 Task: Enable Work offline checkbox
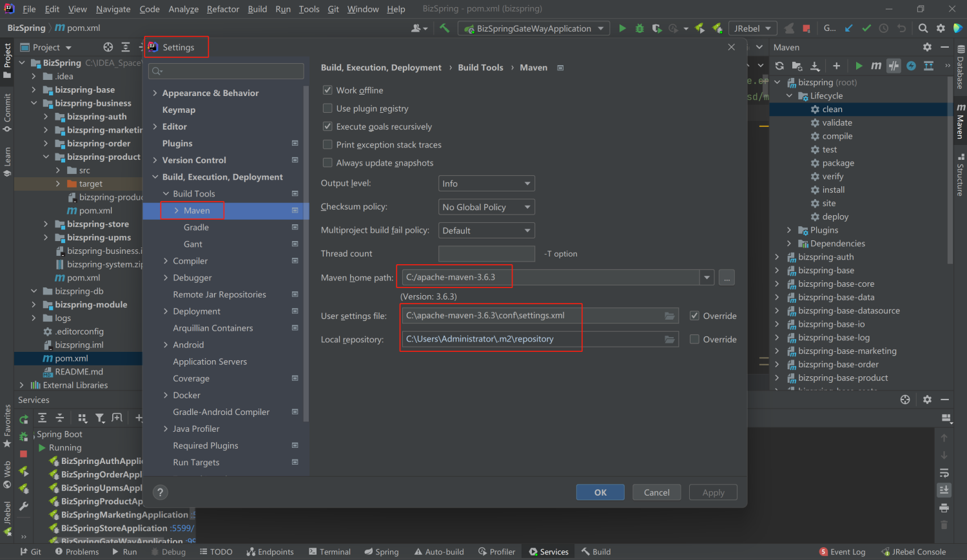327,90
